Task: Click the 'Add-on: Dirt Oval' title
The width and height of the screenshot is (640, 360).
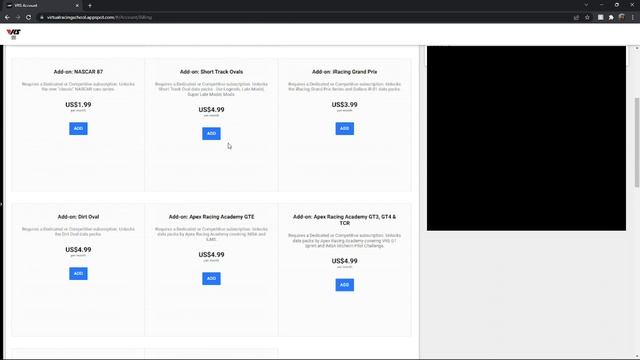Action: pyautogui.click(x=78, y=217)
